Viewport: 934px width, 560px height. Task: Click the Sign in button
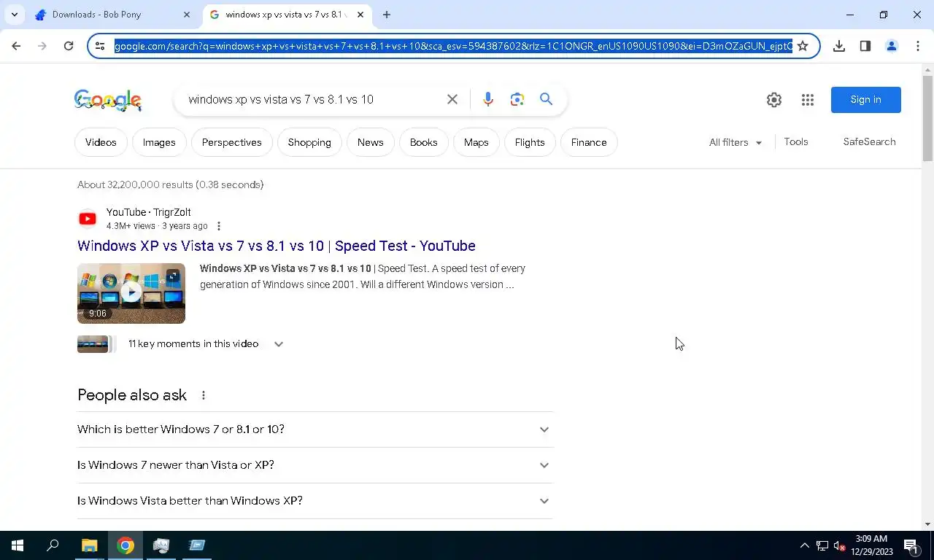[866, 100]
